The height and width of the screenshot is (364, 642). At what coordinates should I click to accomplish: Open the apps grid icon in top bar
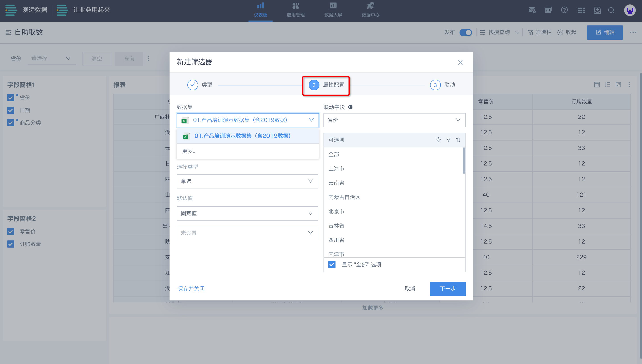581,10
